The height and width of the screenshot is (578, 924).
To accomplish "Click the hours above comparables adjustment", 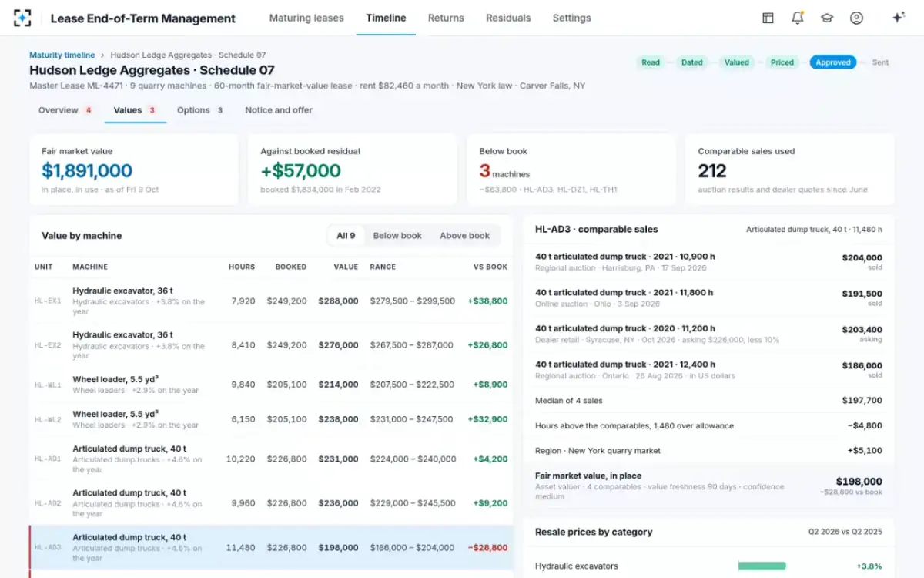I will [x=708, y=425].
